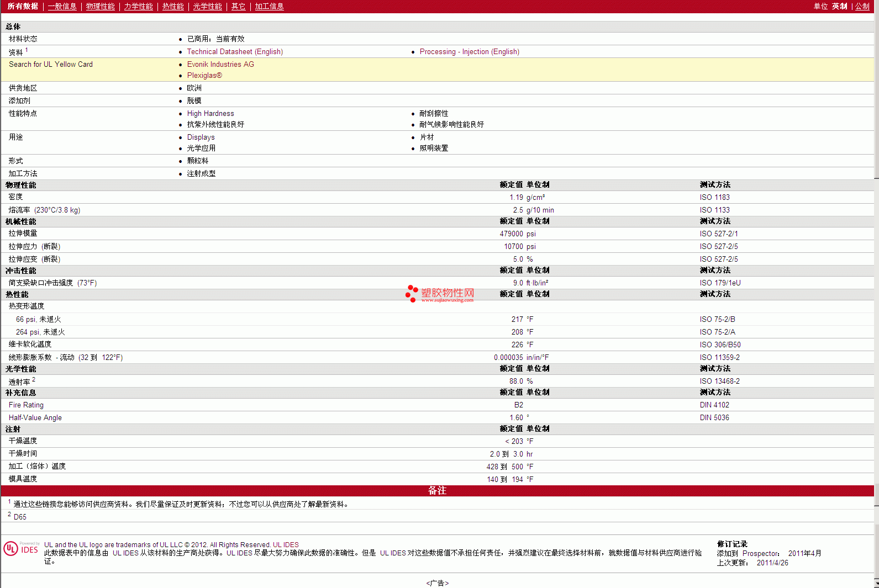This screenshot has height=588, width=879.
Task: Select the 所有数据 tab
Action: tap(23, 6)
